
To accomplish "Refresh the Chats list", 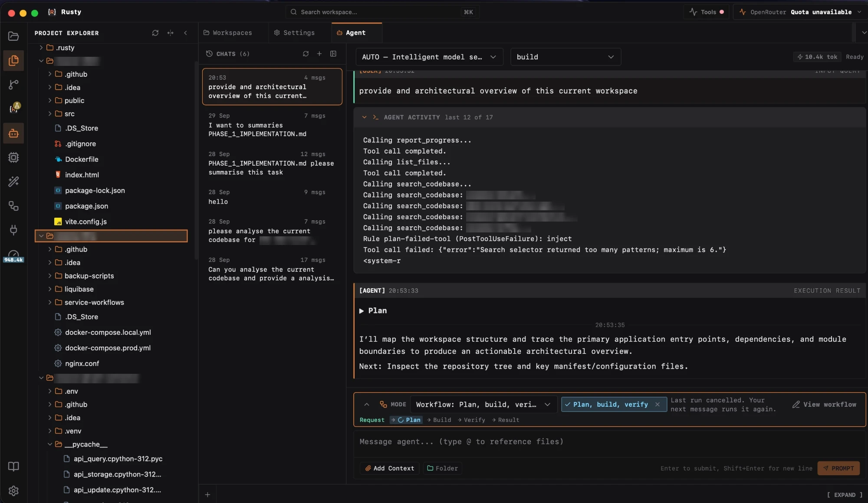I will click(x=306, y=54).
